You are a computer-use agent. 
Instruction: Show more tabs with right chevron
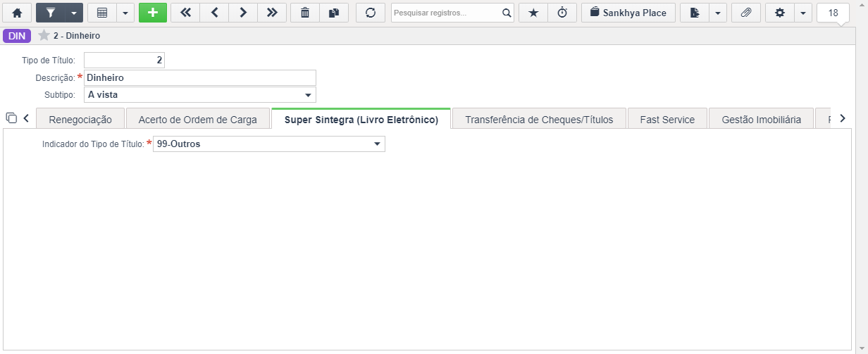842,118
